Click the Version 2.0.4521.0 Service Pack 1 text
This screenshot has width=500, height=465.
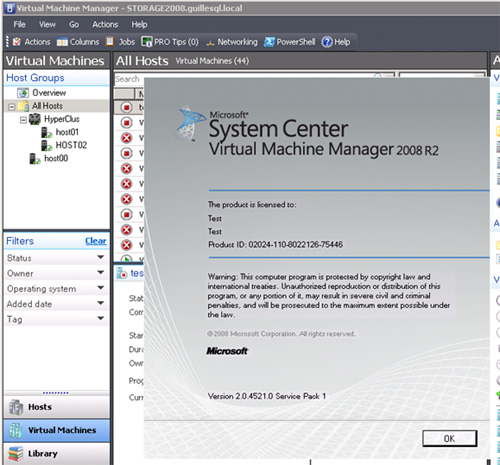pyautogui.click(x=267, y=396)
